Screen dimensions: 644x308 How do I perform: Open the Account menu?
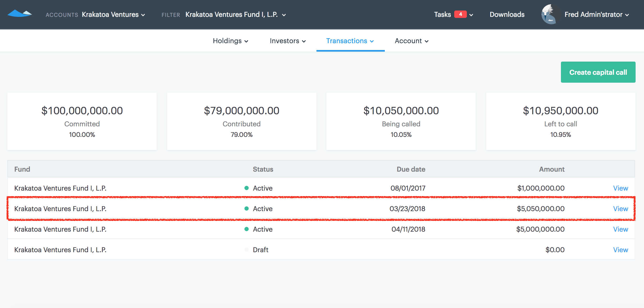[411, 41]
